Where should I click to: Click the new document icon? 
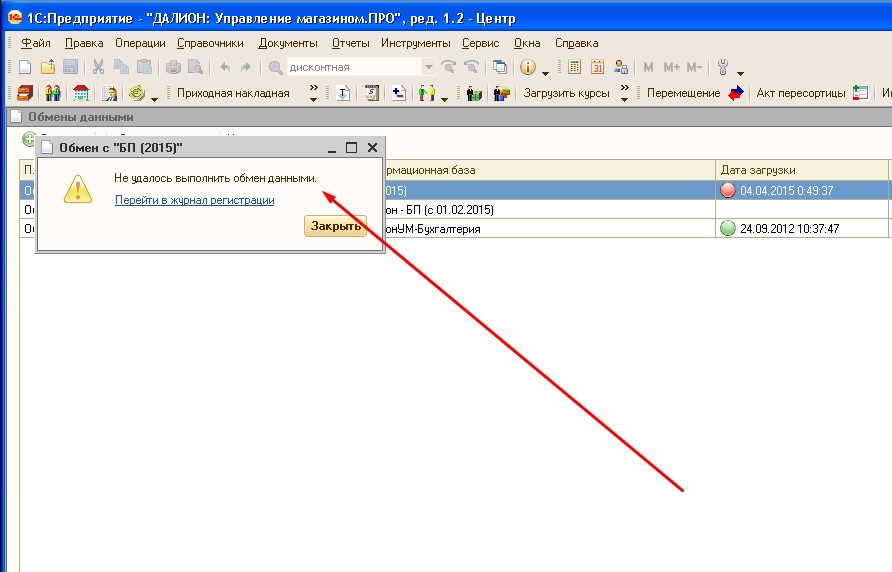pyautogui.click(x=25, y=67)
